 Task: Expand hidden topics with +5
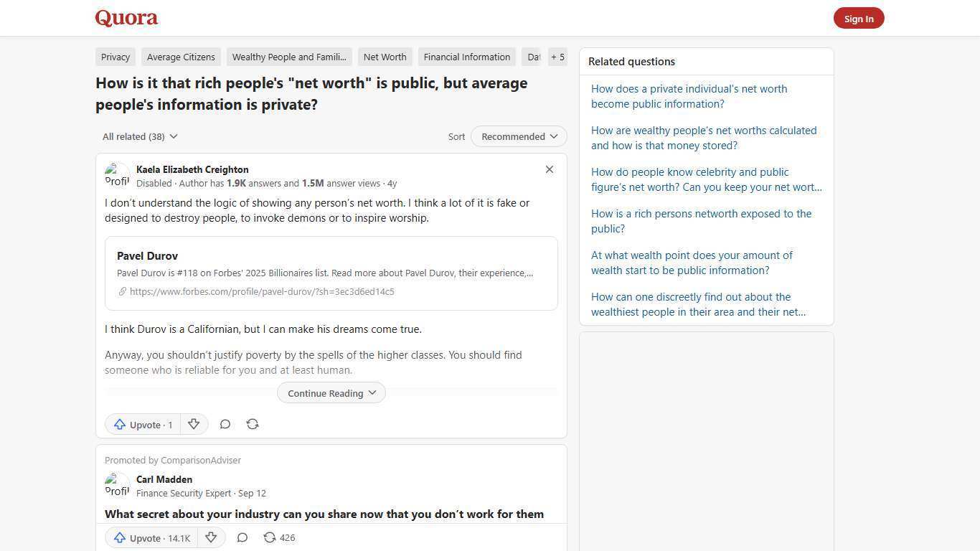(557, 57)
